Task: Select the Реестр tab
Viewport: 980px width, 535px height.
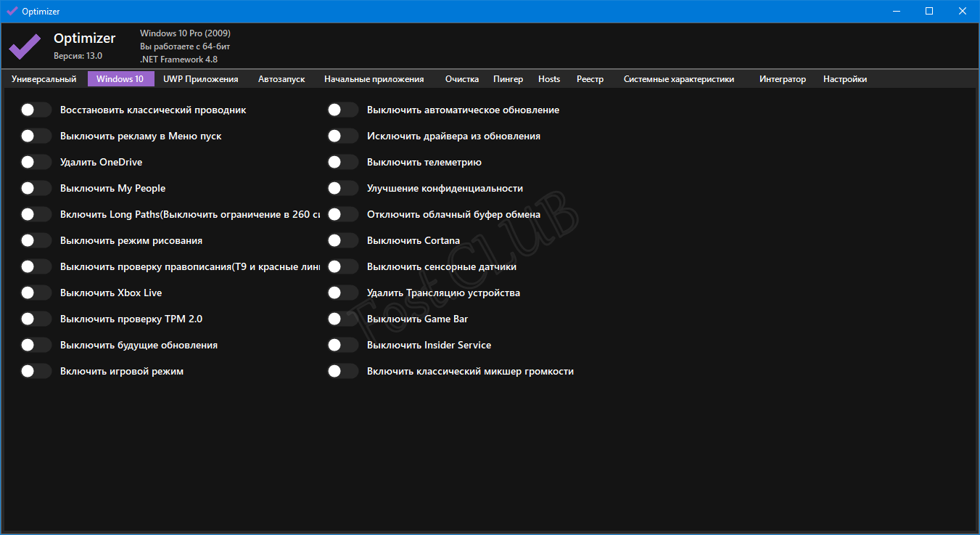Action: (x=590, y=79)
